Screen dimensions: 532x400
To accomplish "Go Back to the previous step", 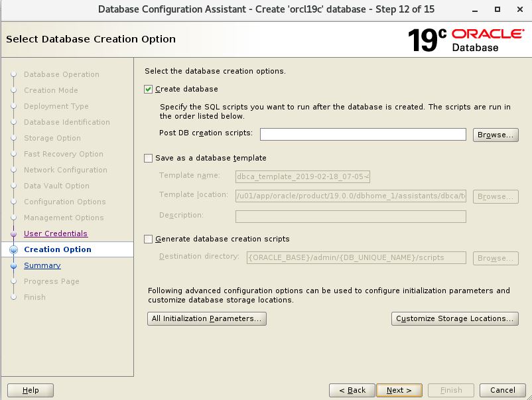I will point(352,390).
